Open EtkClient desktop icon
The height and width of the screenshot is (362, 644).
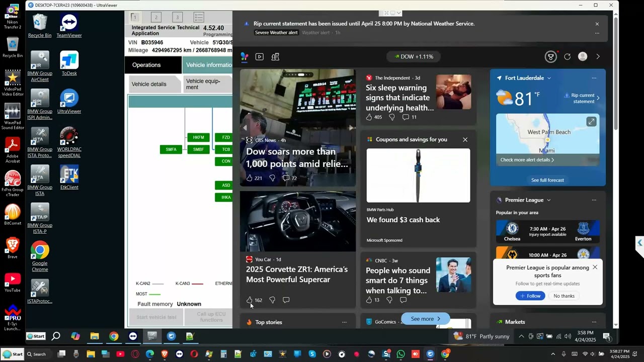(x=69, y=178)
